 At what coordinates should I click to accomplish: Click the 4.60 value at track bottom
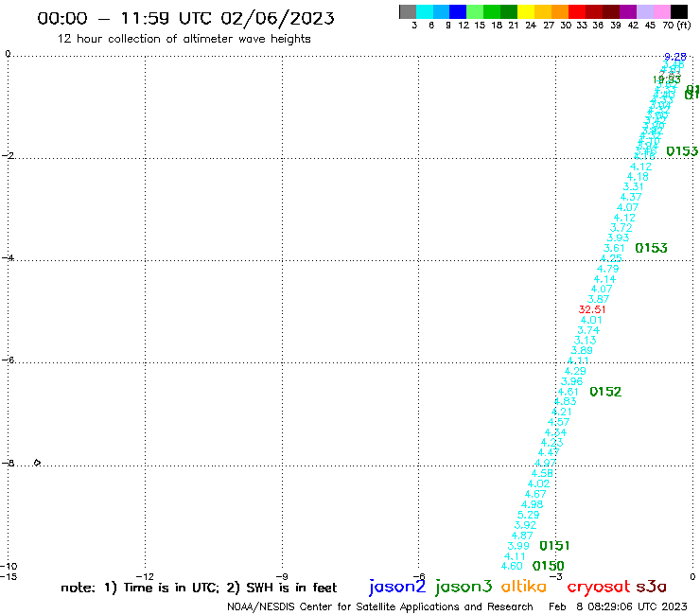[512, 567]
